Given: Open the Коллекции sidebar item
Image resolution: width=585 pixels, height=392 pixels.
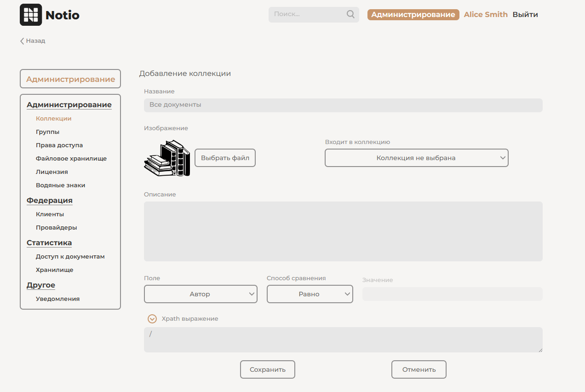Looking at the screenshot, I should [x=53, y=118].
